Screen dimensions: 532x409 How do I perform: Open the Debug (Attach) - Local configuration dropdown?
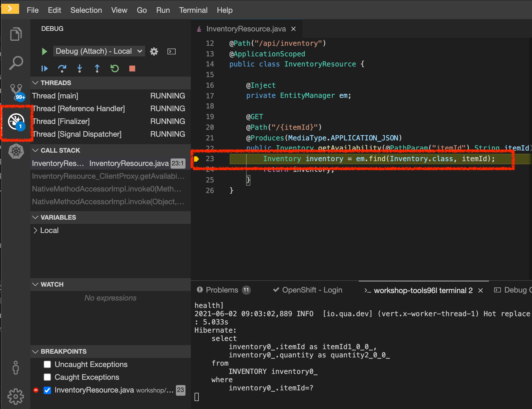point(99,51)
